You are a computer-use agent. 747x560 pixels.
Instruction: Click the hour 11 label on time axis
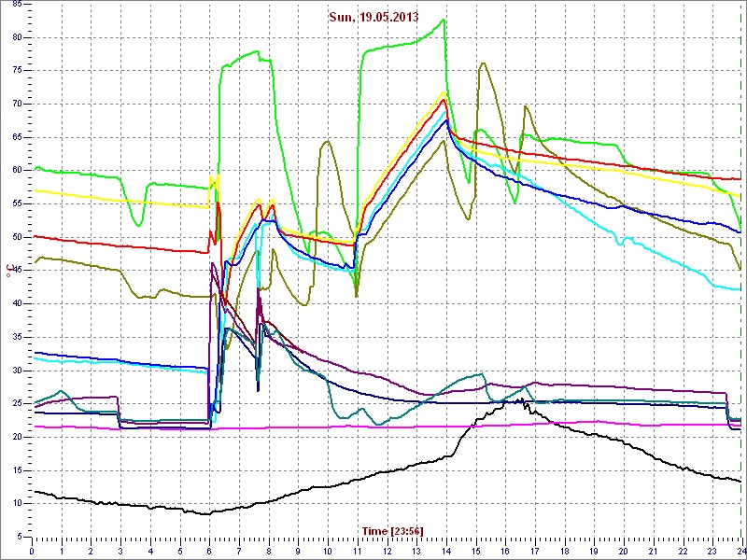tap(358, 551)
